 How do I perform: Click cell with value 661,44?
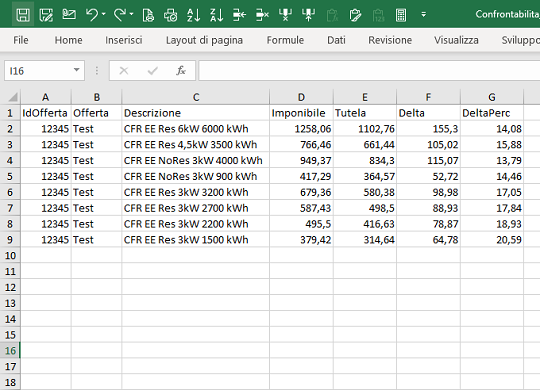[x=365, y=145]
